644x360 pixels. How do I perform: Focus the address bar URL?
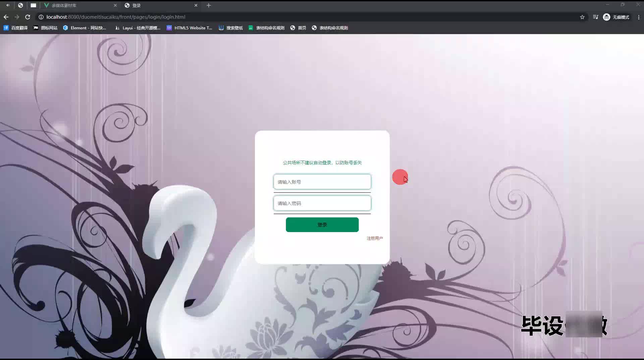click(116, 17)
